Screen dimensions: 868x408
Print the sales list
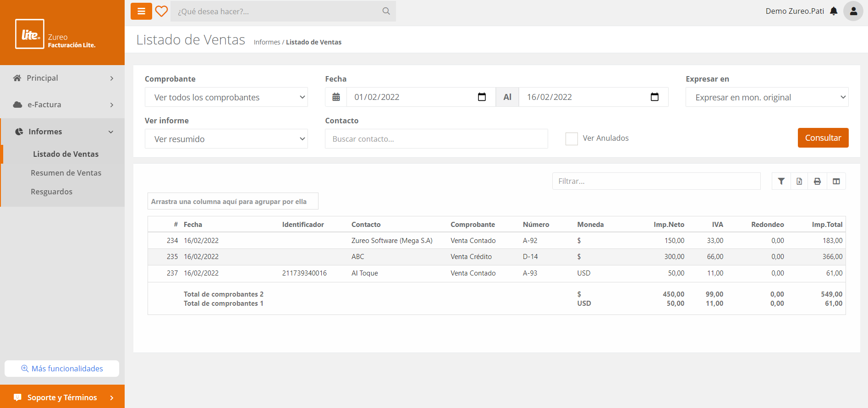tap(817, 181)
